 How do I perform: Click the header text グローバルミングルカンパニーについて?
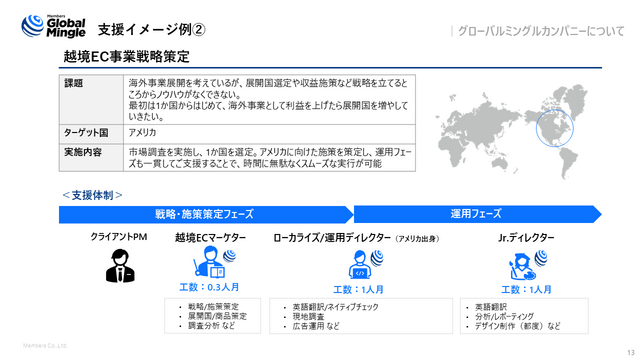click(x=541, y=31)
